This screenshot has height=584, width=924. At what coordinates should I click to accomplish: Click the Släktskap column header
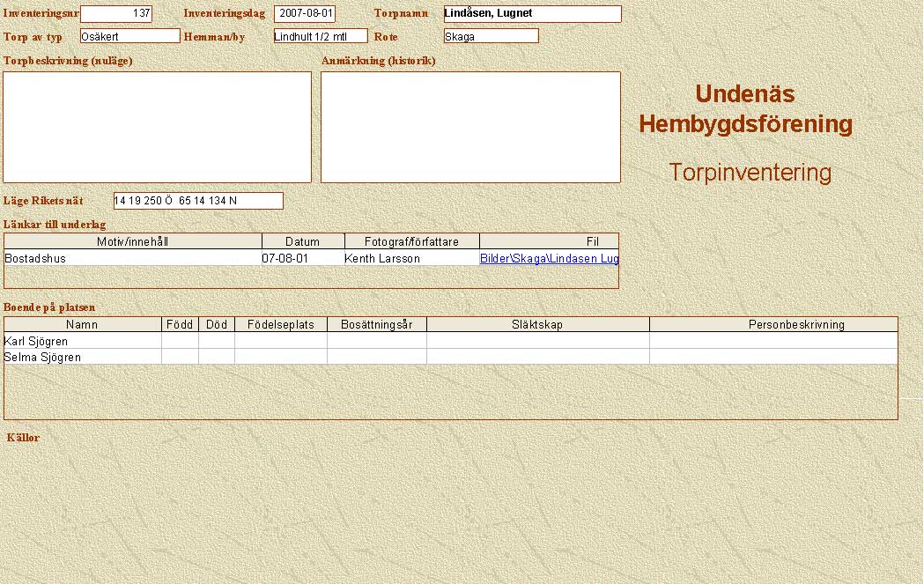[537, 325]
